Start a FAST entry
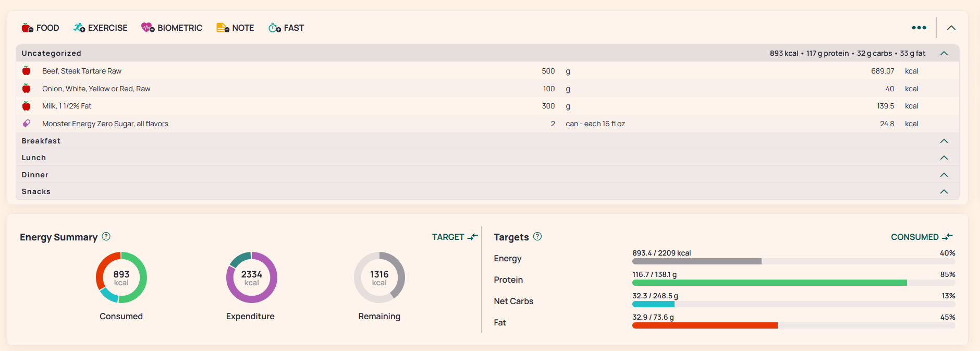 [x=286, y=28]
